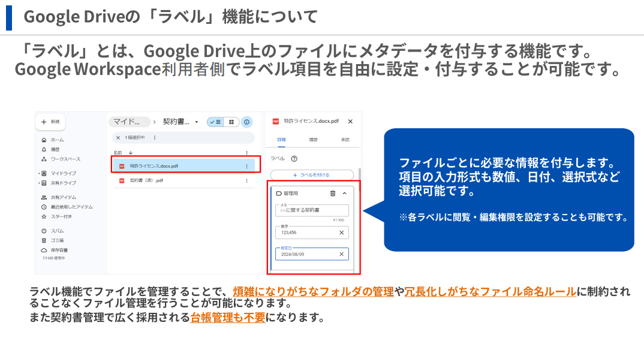644x362 pixels.
Task: Expand マイドライブ in the sidebar tree
Action: pos(39,173)
